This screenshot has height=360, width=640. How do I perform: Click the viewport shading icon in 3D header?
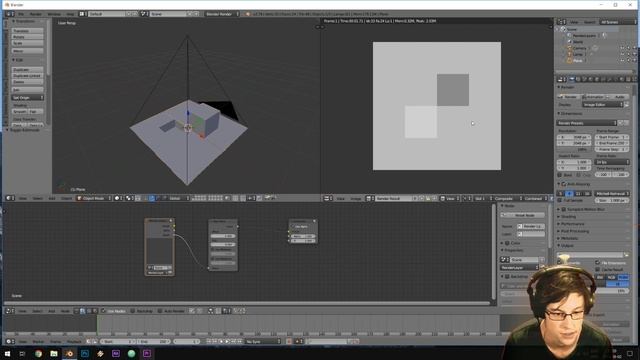pyautogui.click(x=118, y=198)
